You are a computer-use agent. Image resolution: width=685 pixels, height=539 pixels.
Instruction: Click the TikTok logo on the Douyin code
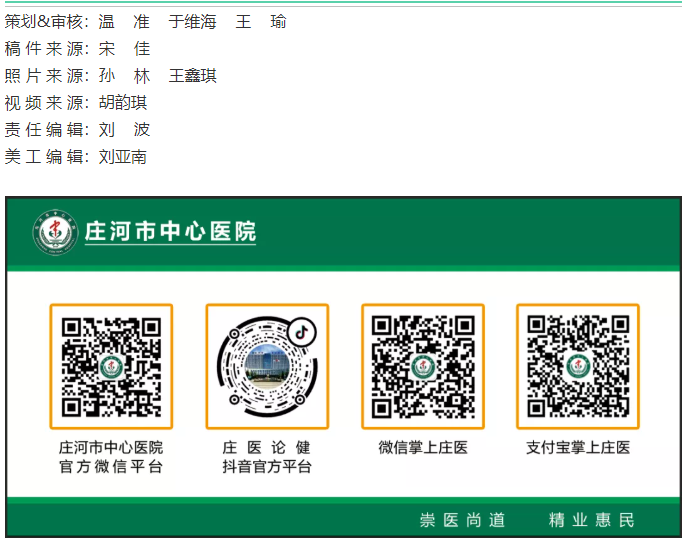302,332
